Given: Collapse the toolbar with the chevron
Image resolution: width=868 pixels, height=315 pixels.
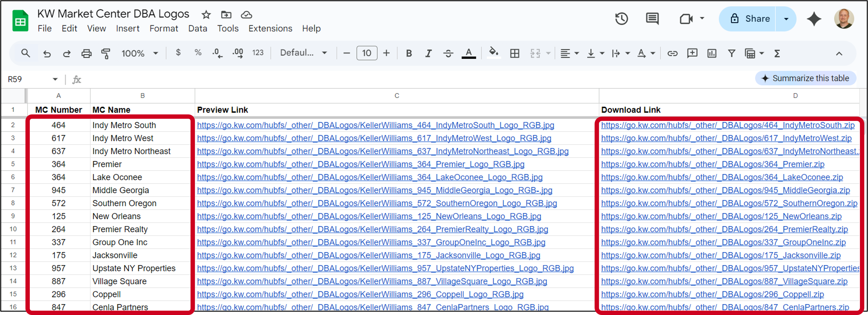Looking at the screenshot, I should pyautogui.click(x=839, y=53).
